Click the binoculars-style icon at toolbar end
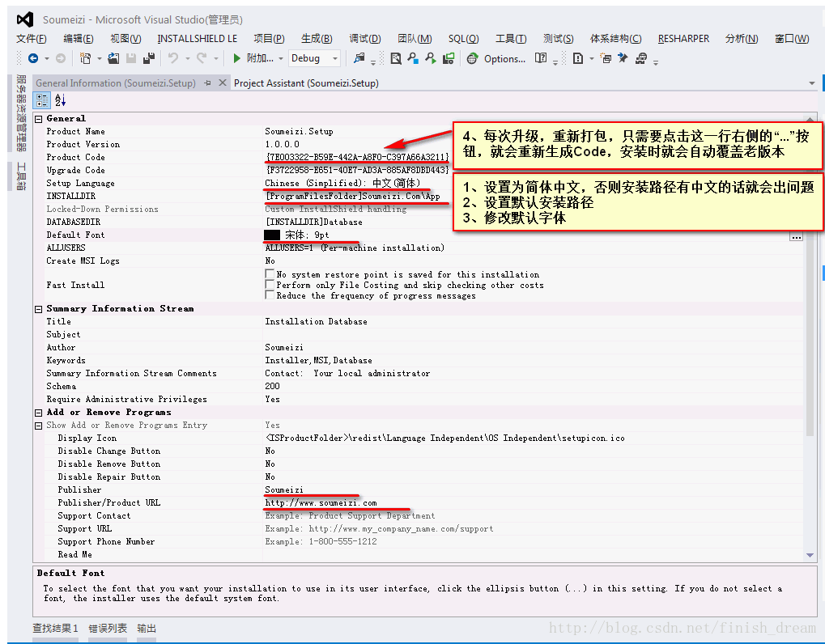 (x=641, y=58)
